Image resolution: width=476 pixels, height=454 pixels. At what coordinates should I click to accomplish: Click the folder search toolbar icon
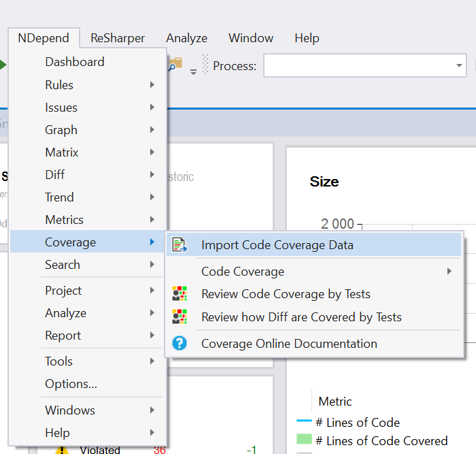click(175, 64)
